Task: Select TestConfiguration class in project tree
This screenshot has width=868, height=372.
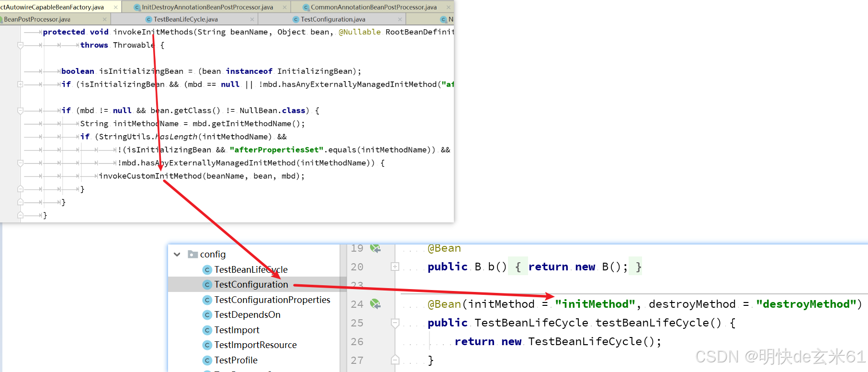Action: tap(251, 284)
